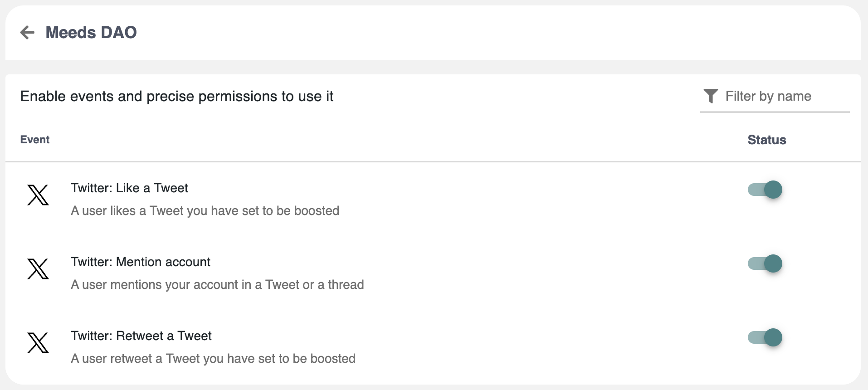Click the Status column header
The width and height of the screenshot is (868, 390).
pyautogui.click(x=766, y=140)
